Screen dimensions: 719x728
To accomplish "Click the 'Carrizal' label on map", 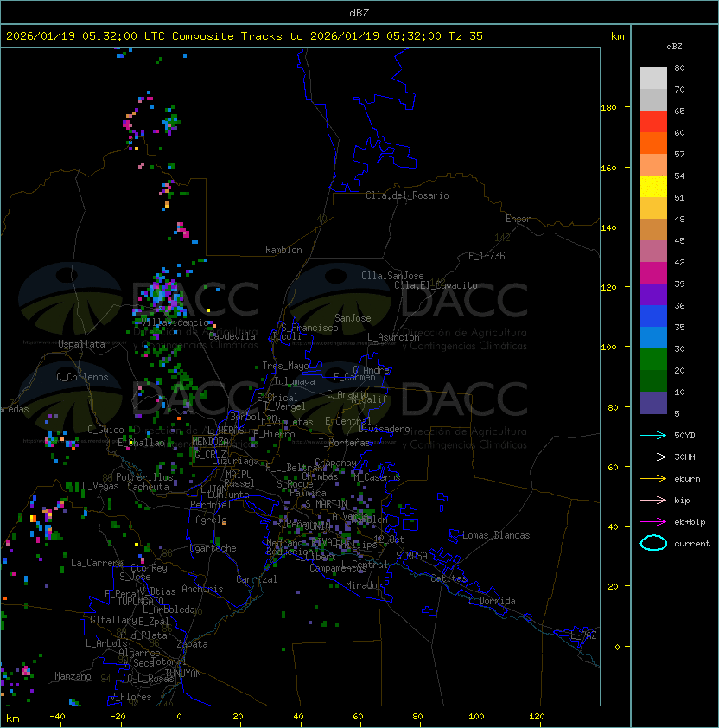I will point(256,579).
